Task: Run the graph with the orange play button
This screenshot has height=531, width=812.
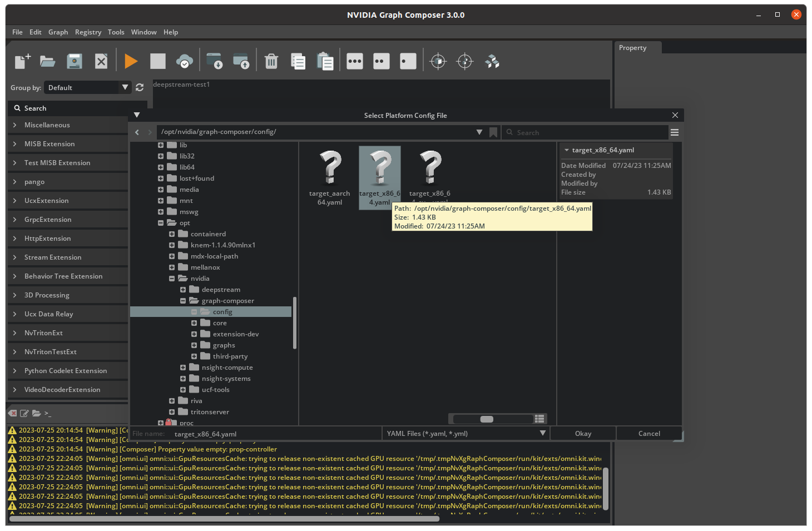Action: point(131,61)
